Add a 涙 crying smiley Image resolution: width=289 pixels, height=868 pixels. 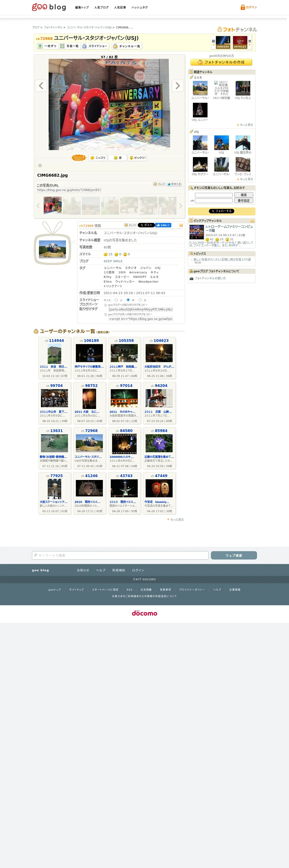click(117, 158)
